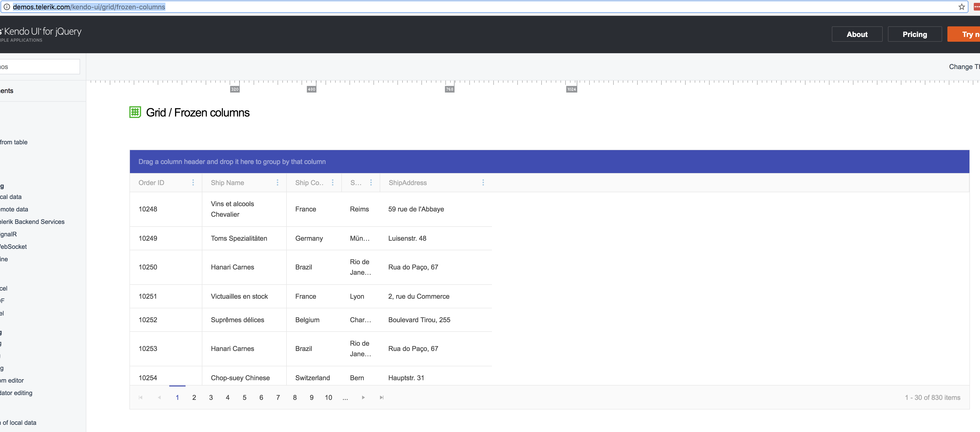Go to page 2

pyautogui.click(x=194, y=397)
